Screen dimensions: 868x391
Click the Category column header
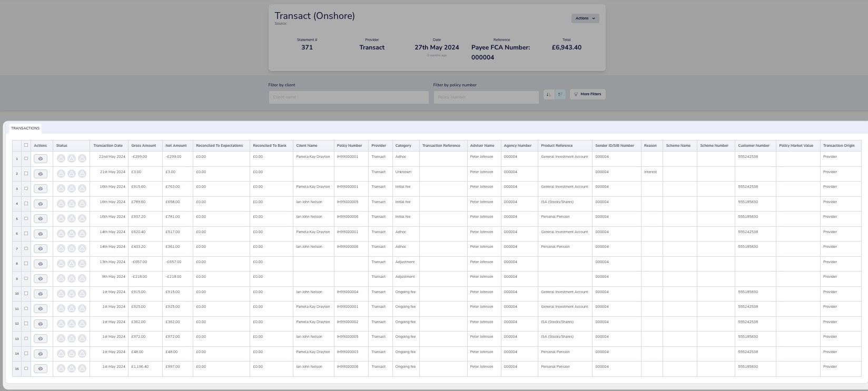(403, 146)
